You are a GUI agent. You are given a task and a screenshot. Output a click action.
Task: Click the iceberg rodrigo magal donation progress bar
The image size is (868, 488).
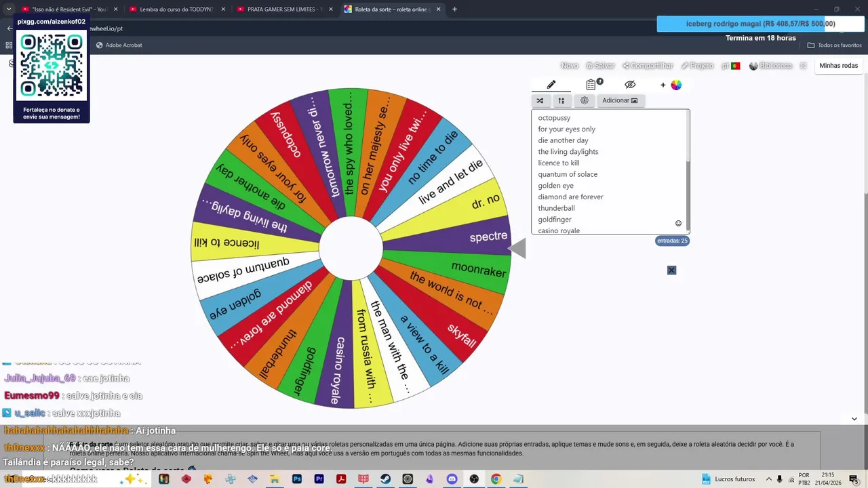tap(760, 24)
